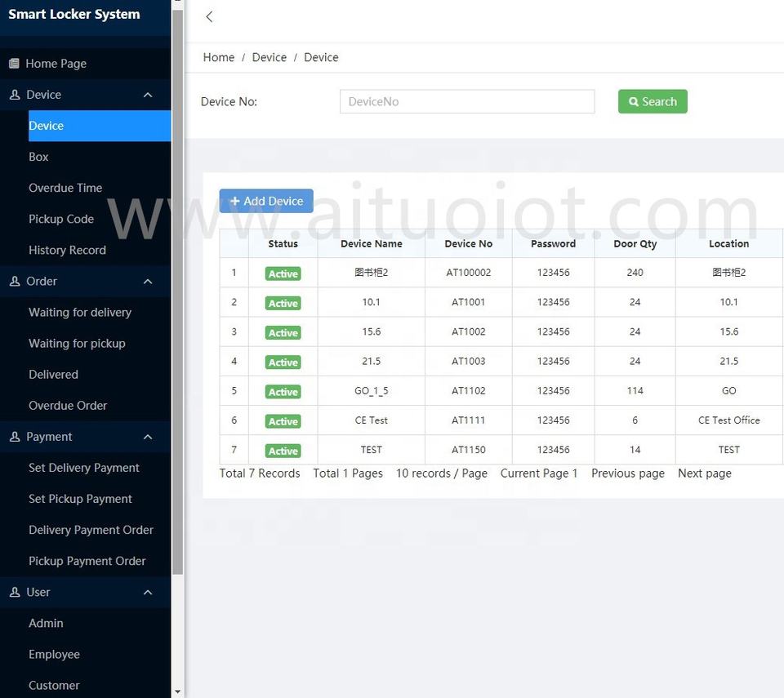784x698 pixels.
Task: Click the User section person icon
Action: 15,592
